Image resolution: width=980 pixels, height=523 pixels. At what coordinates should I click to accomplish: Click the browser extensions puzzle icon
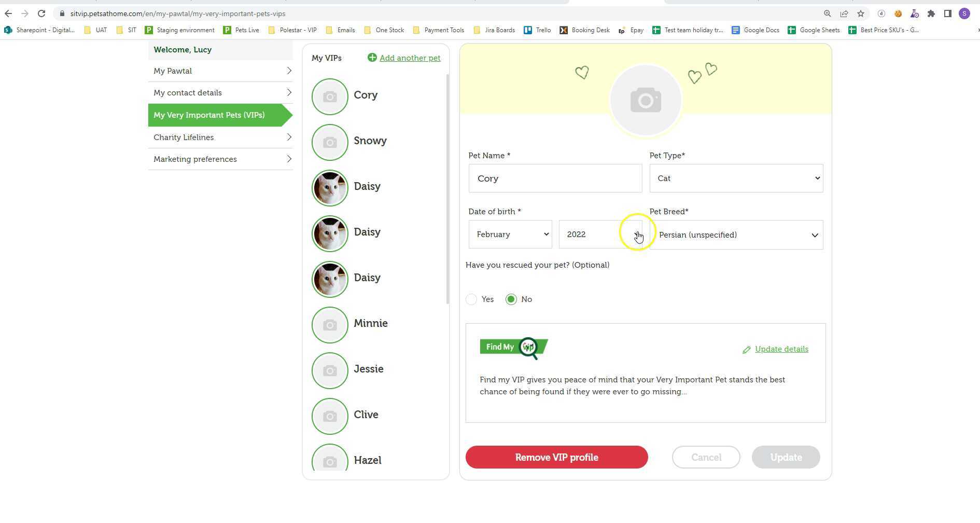pos(931,13)
